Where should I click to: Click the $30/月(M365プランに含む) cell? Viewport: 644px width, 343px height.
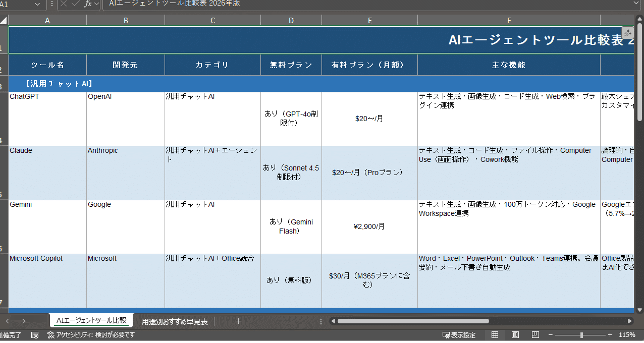click(x=369, y=281)
